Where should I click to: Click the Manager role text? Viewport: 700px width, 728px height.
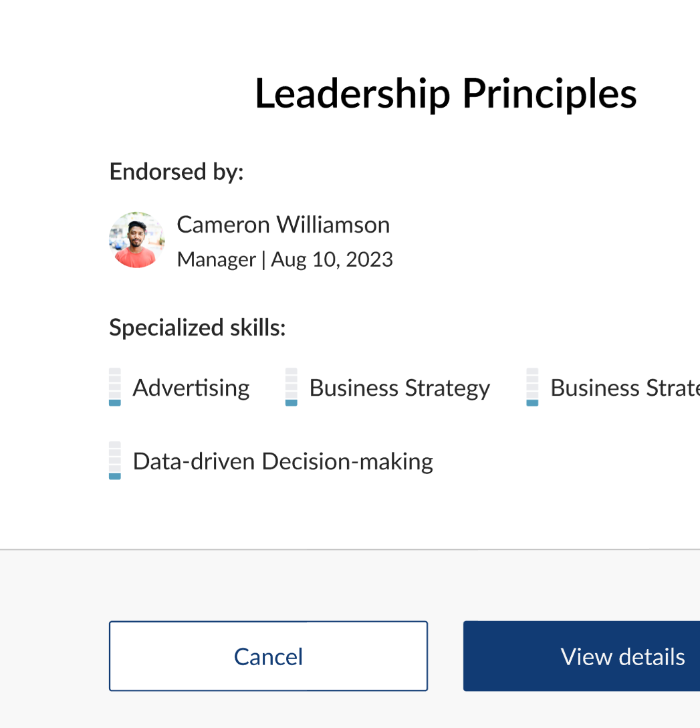pos(217,259)
